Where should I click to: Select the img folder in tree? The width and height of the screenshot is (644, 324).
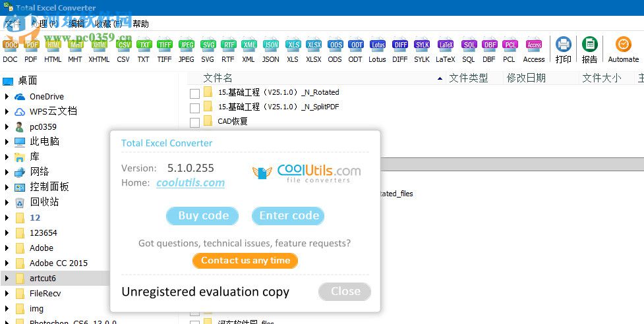coord(36,308)
